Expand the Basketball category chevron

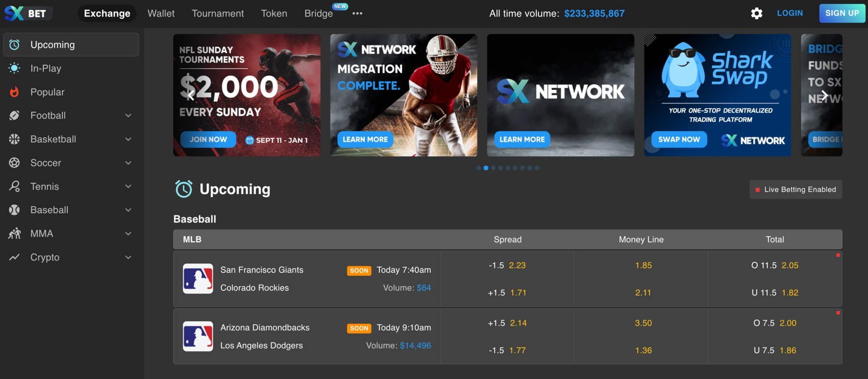click(x=128, y=139)
